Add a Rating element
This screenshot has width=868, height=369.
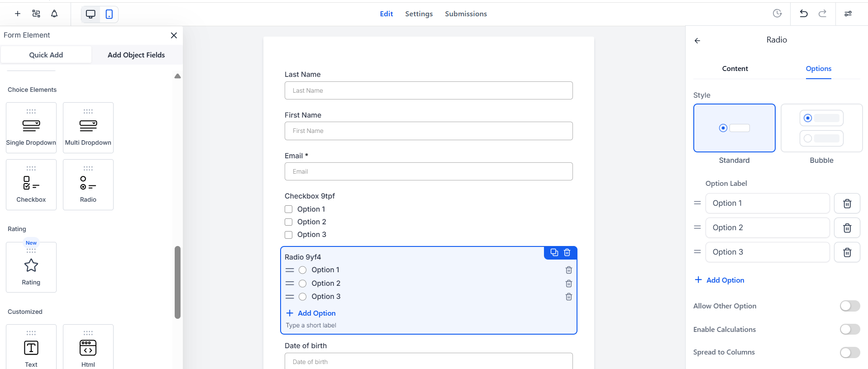point(31,267)
